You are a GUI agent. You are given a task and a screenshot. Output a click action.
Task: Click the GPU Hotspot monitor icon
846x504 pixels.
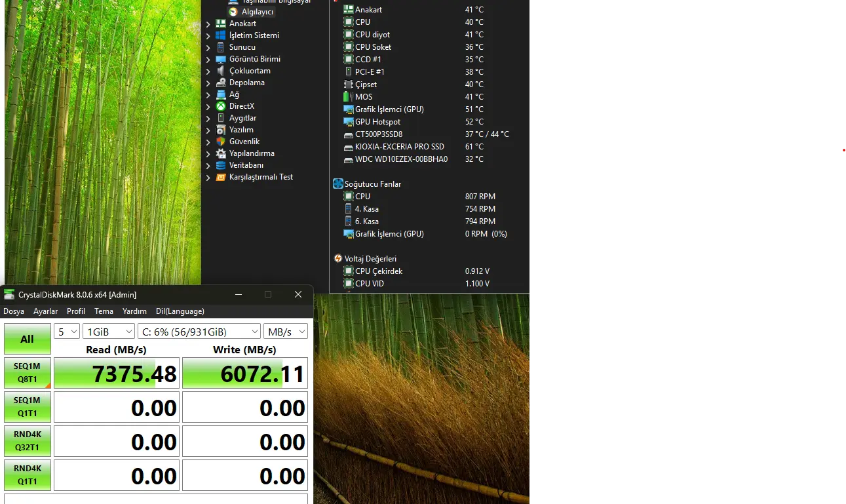[349, 122]
